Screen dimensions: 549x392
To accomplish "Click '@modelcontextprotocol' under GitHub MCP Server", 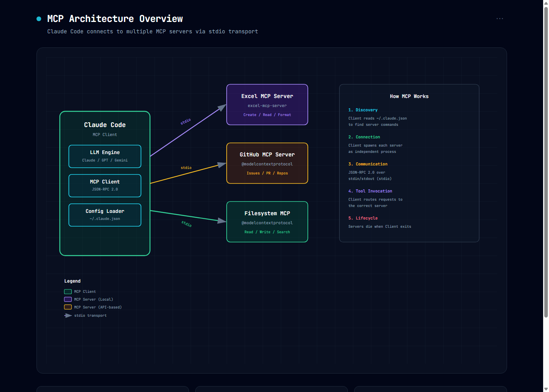I will (267, 164).
